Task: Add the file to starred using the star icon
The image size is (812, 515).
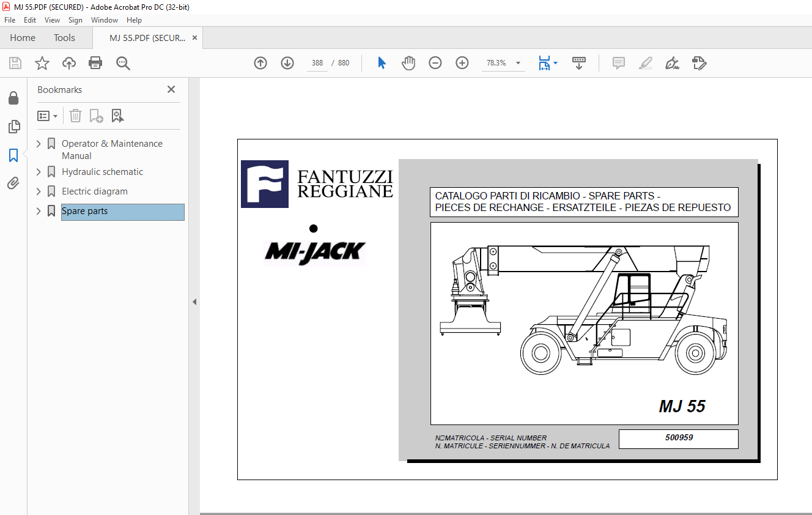Action: tap(42, 63)
